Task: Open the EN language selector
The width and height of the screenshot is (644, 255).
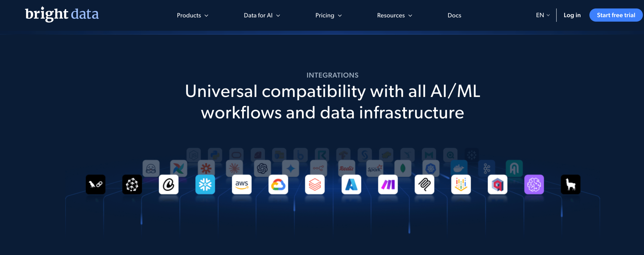Action: click(543, 15)
